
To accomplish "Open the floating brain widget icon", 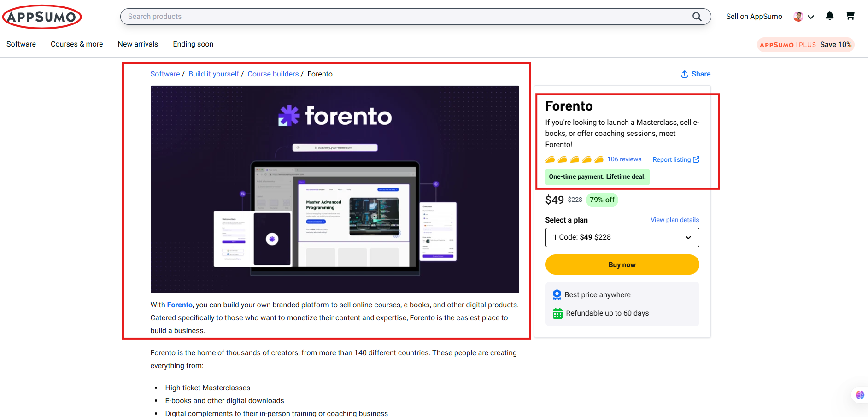I will click(860, 395).
